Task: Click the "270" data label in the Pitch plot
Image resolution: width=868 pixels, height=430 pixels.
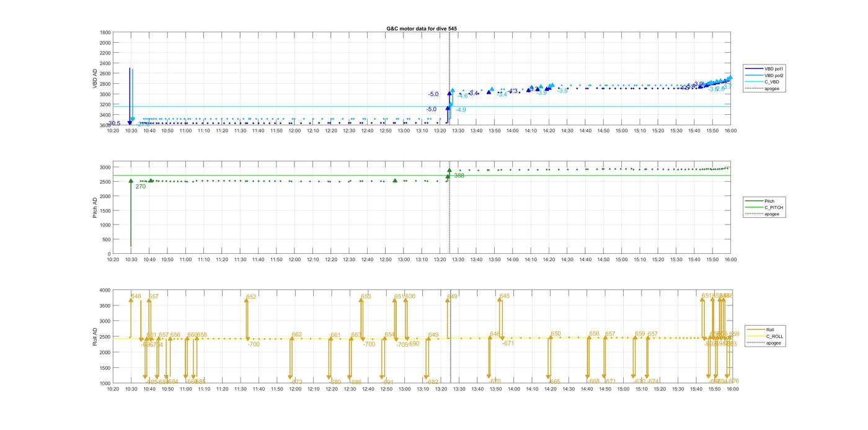Action: (141, 186)
